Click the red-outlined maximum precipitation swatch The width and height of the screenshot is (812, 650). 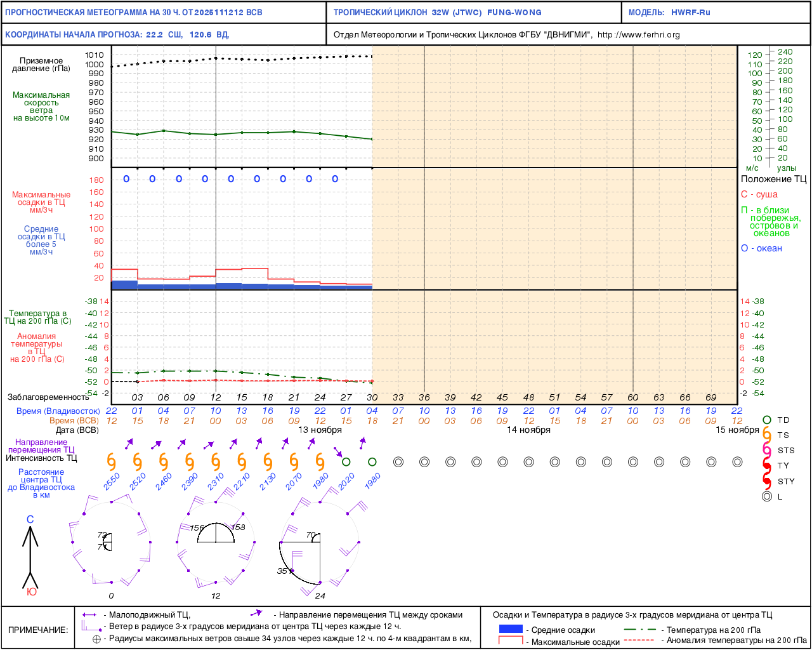click(x=511, y=641)
